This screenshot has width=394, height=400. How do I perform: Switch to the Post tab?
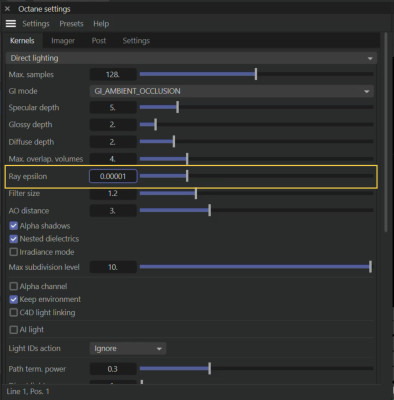point(99,41)
